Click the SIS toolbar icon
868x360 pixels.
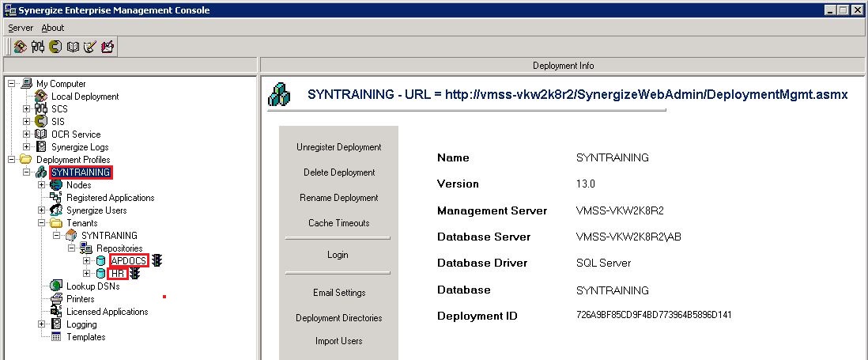tap(55, 47)
